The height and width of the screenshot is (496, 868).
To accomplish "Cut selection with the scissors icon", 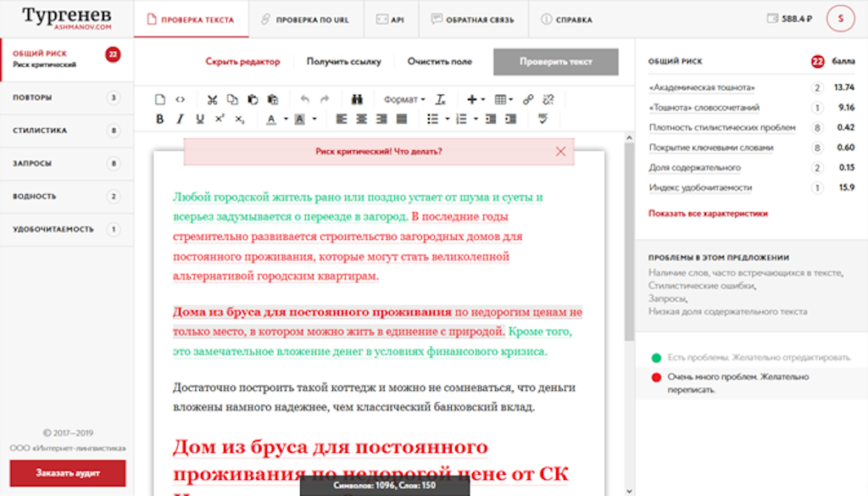I will pos(212,100).
